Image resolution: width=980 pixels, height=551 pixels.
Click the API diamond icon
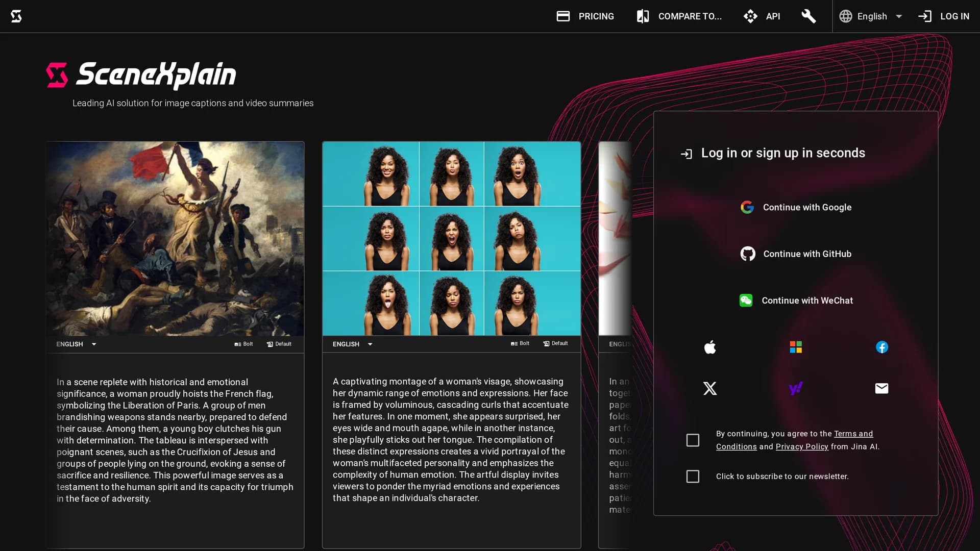(x=750, y=16)
